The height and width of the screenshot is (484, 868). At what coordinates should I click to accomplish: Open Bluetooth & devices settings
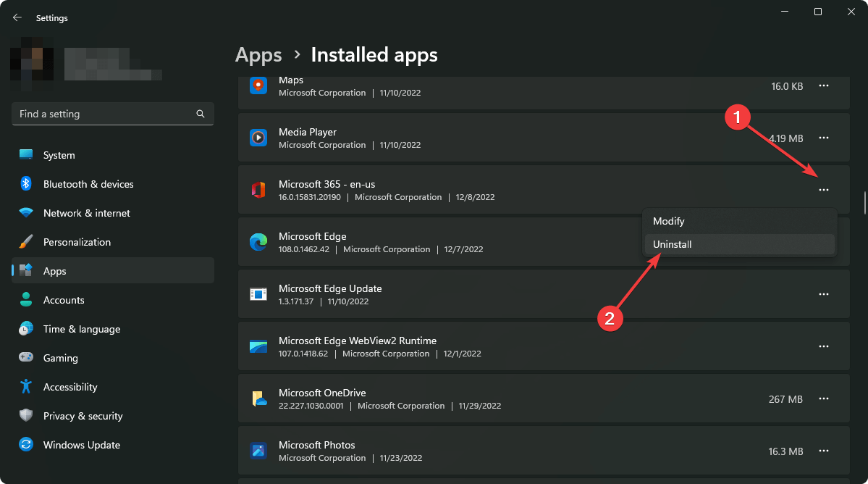point(113,184)
